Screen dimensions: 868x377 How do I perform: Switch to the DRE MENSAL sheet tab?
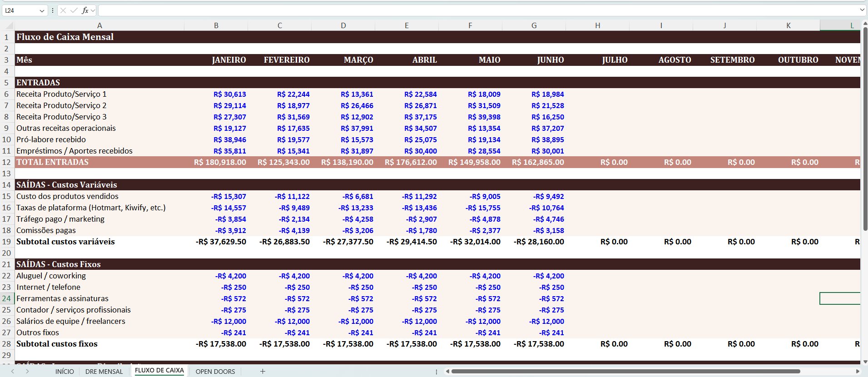[104, 371]
